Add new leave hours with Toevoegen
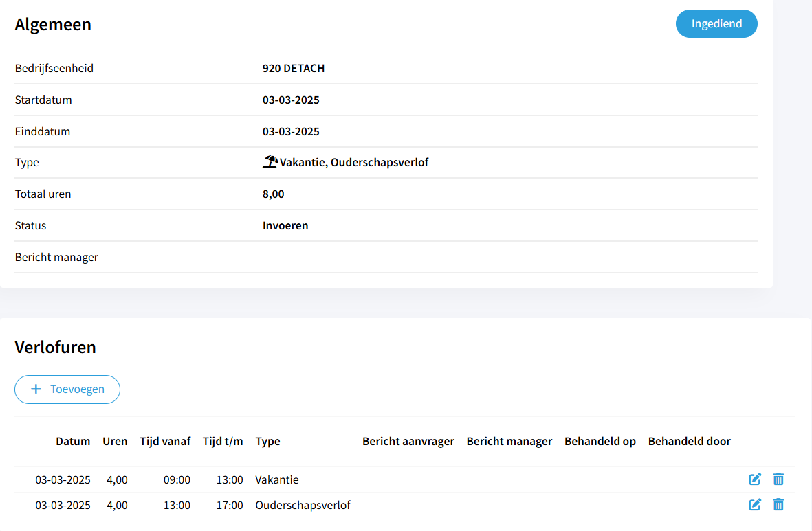This screenshot has width=812, height=531. (67, 389)
